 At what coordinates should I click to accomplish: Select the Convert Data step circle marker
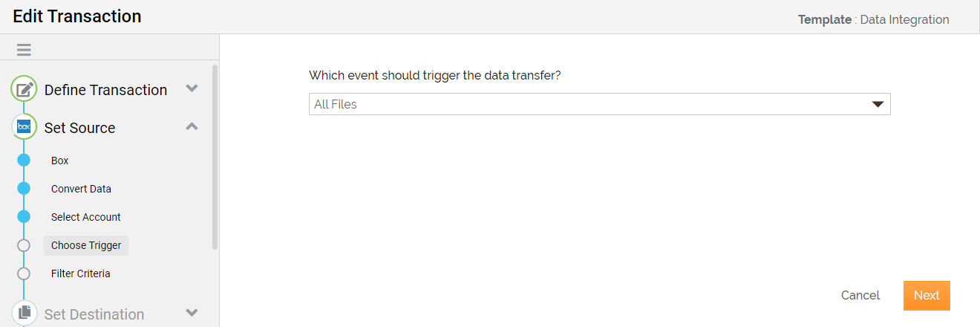tap(24, 189)
